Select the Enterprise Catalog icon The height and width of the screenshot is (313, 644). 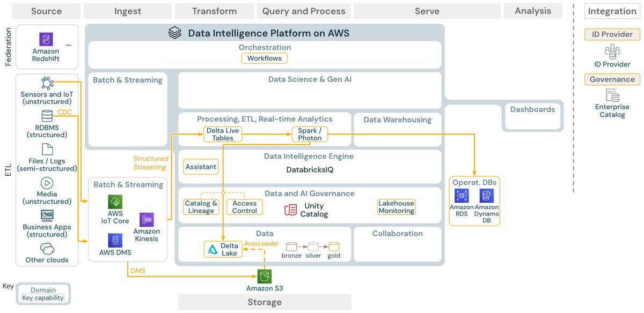coord(612,95)
